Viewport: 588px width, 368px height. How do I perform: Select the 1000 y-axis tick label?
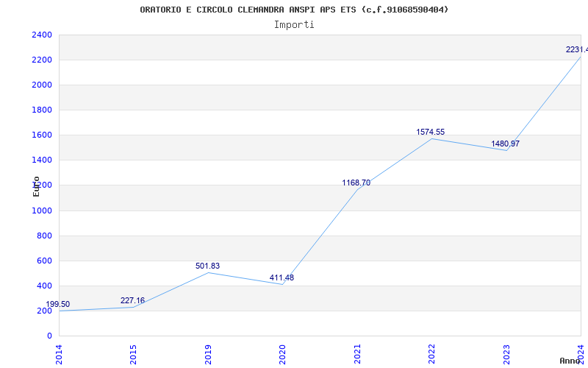[x=42, y=210]
